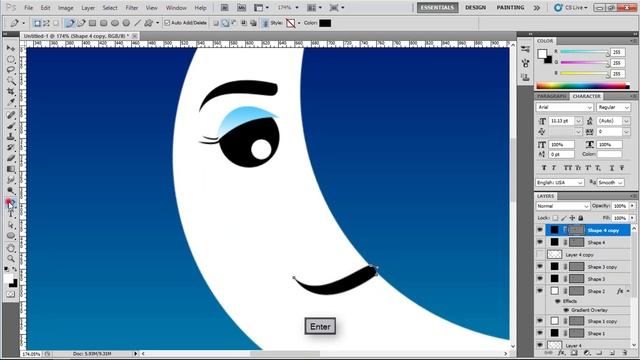Open the File menu

[29, 8]
